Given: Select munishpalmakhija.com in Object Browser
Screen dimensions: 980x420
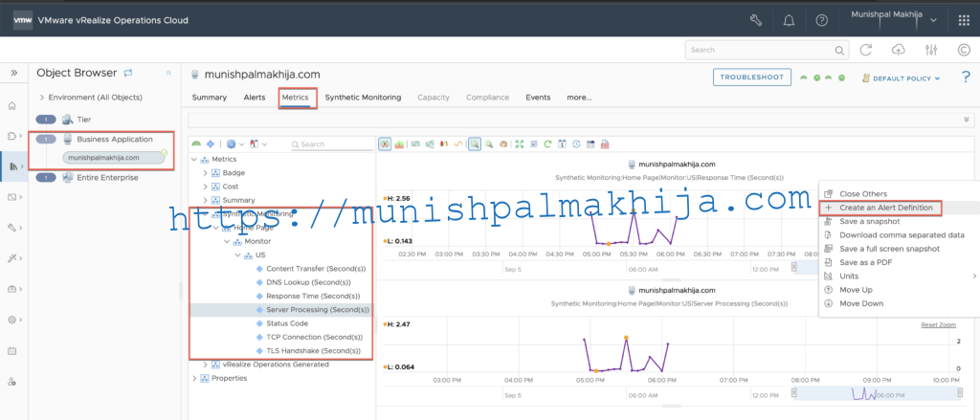Looking at the screenshot, I should pos(113,158).
